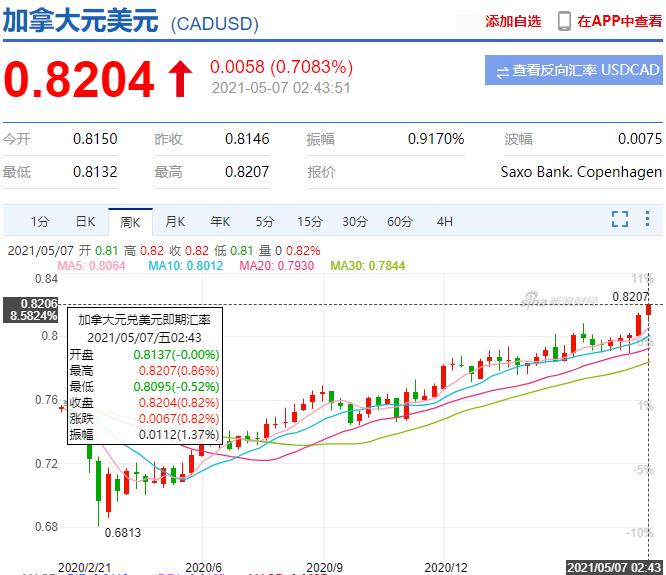Click the tooltip 振幅 0.0112(1.37%) row
This screenshot has height=575, width=666.
[144, 435]
